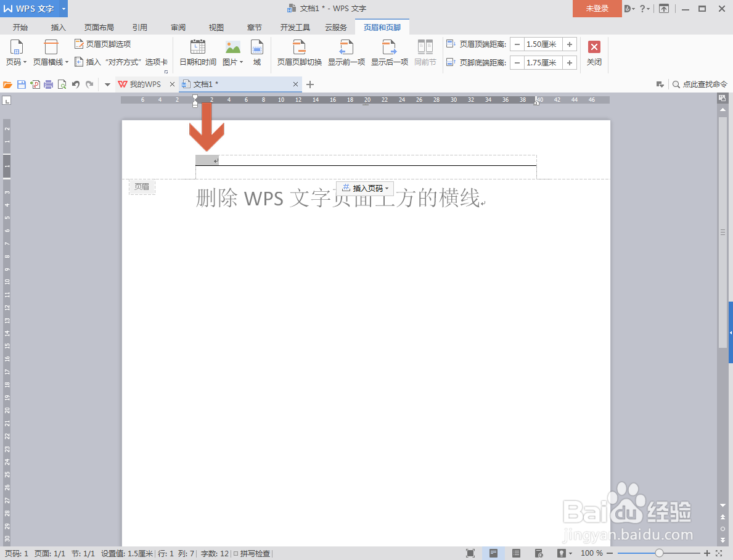Click the export to PDF icon
Image resolution: width=733 pixels, height=560 pixels.
coord(35,84)
